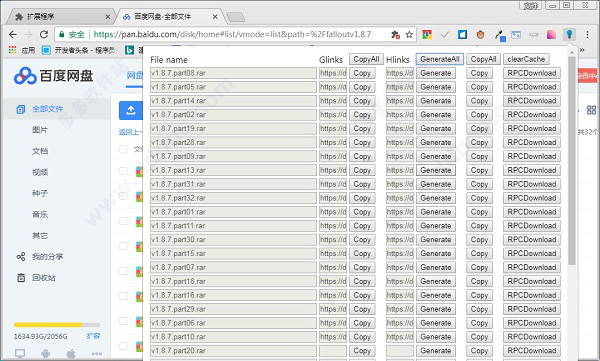Click the storage usage progress bar
Screen dimensions: 600x361
pyautogui.click(x=57, y=325)
